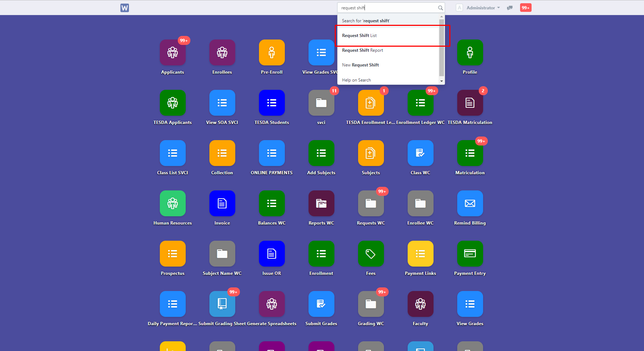The height and width of the screenshot is (351, 644).
Task: Click the search dropdown scrollbar thumb
Action: point(442,47)
